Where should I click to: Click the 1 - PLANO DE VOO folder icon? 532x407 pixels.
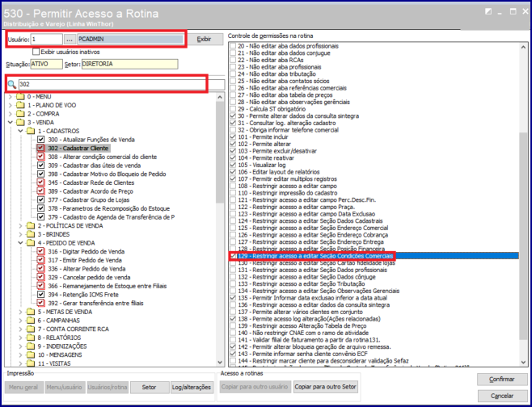20,105
